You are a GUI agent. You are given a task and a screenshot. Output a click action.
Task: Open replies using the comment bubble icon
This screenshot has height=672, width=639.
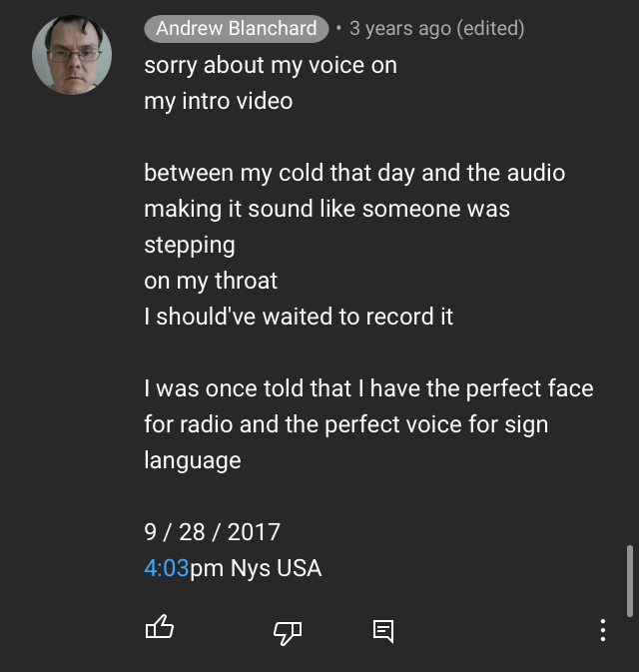pyautogui.click(x=383, y=631)
